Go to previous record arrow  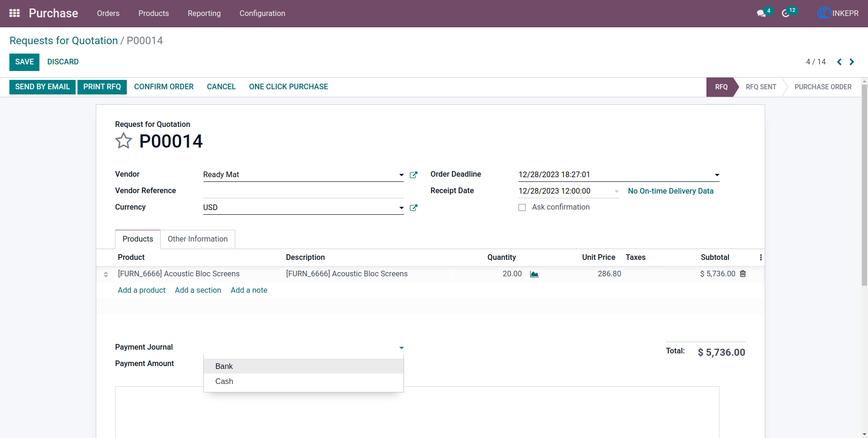(x=839, y=62)
